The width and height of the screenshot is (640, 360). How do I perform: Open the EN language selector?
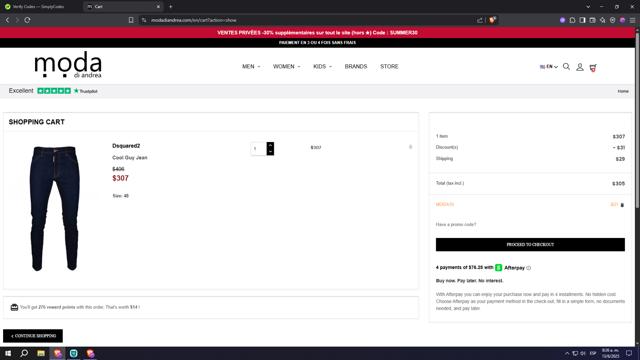(x=549, y=67)
